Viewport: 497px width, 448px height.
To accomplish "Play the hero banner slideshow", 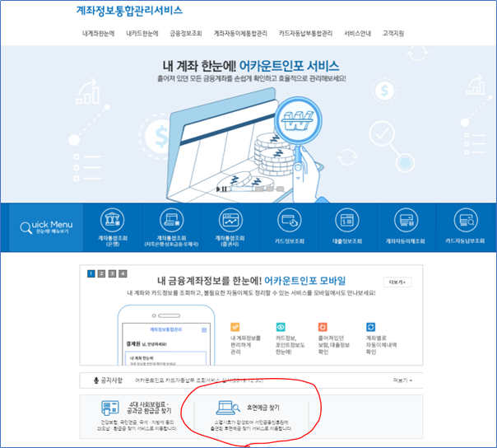I will coord(218,189).
